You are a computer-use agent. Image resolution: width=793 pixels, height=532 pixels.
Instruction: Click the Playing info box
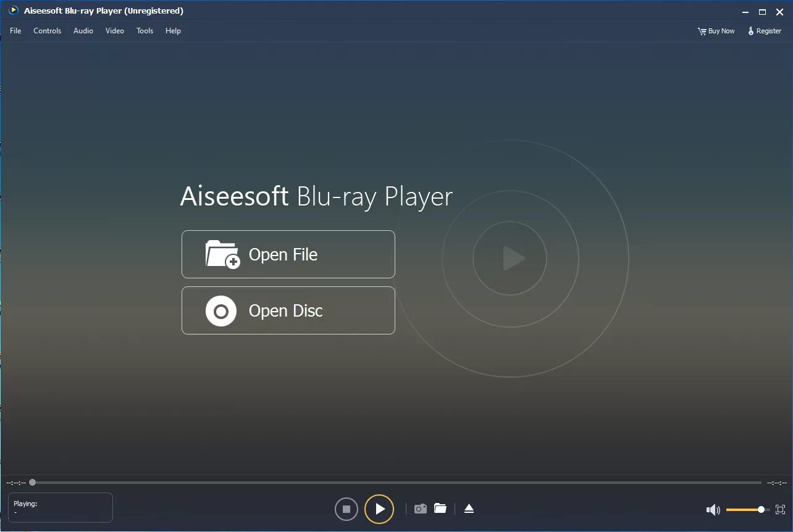(61, 507)
